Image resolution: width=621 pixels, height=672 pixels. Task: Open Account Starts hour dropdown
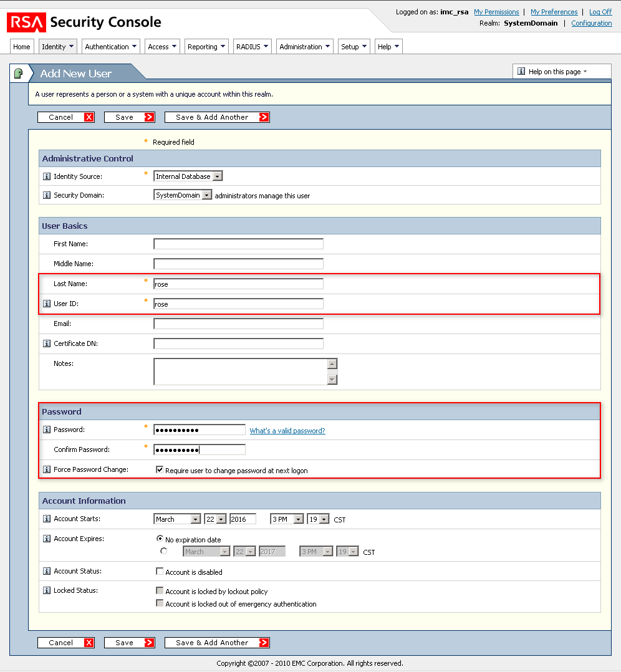pos(287,519)
